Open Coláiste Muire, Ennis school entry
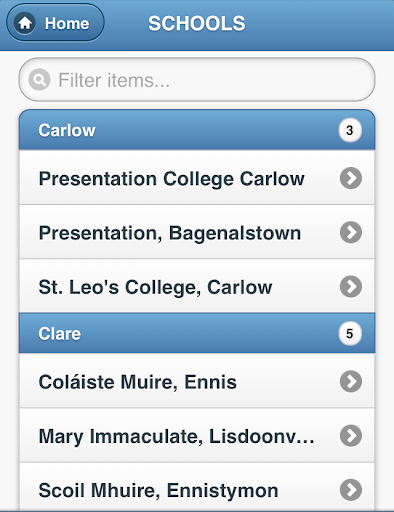This screenshot has height=512, width=394. pos(197,381)
